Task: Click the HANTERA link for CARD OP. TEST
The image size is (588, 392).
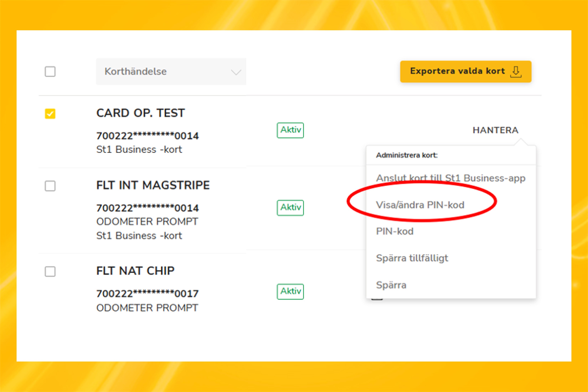Action: click(496, 130)
